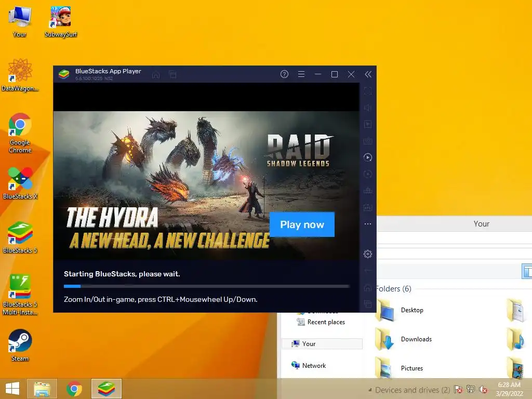Toggle fullscreen in BlueStacks sidebar
Screen dimensions: 532x399
point(368,91)
